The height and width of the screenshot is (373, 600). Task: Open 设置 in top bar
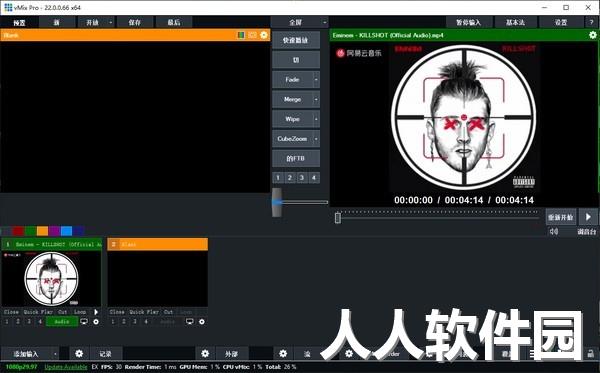click(x=561, y=23)
